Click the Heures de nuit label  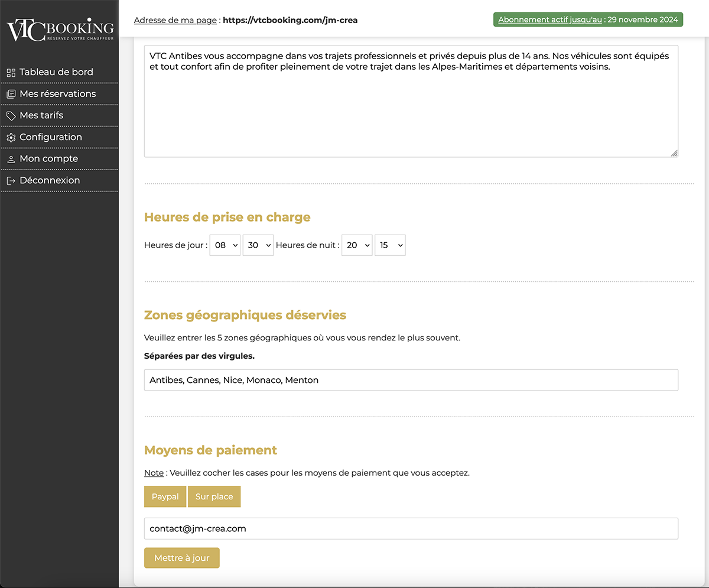coord(308,245)
